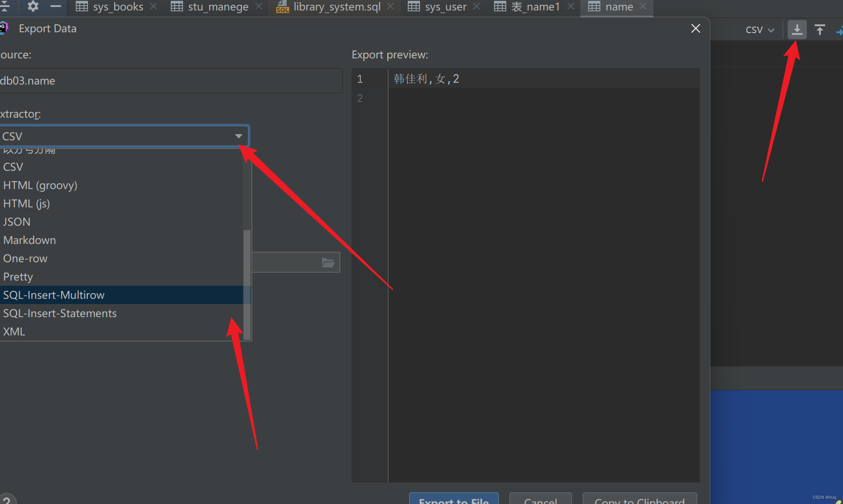Image resolution: width=843 pixels, height=504 pixels.
Task: Select Markdown extractor option
Action: [121, 240]
